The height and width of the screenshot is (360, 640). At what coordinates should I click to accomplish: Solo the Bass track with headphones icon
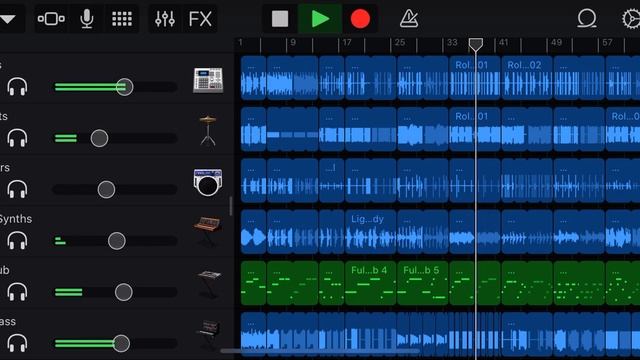click(x=17, y=343)
